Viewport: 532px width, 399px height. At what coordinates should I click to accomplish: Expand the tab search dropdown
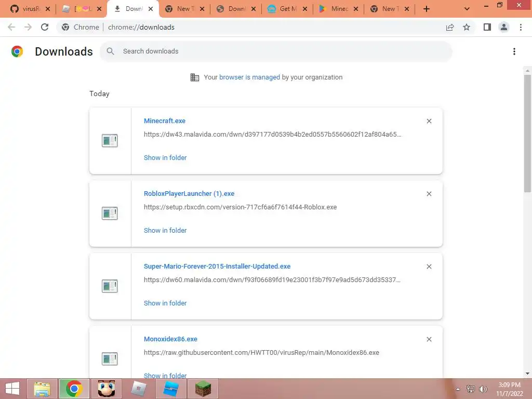click(x=467, y=9)
